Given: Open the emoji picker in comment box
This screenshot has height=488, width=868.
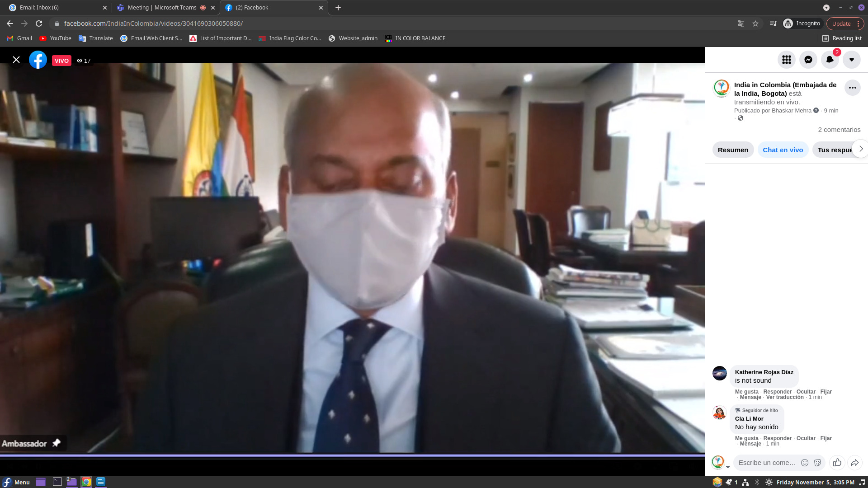Looking at the screenshot, I should click(805, 462).
